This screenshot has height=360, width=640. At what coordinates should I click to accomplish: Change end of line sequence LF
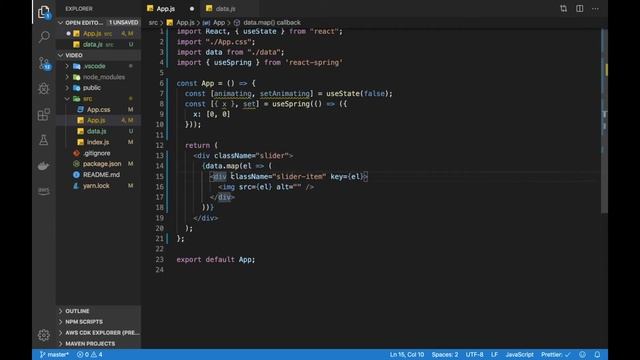coord(494,354)
